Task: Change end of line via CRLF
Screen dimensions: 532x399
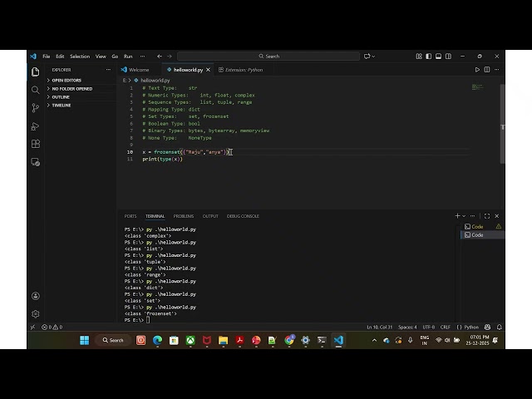Action: [446, 327]
